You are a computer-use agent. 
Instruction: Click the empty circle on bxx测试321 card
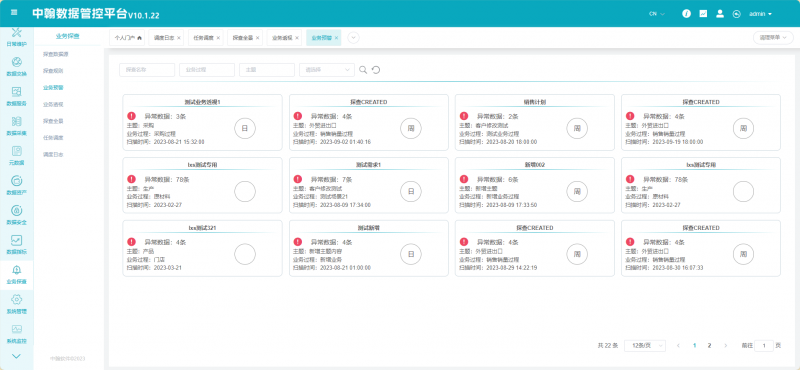tap(244, 254)
